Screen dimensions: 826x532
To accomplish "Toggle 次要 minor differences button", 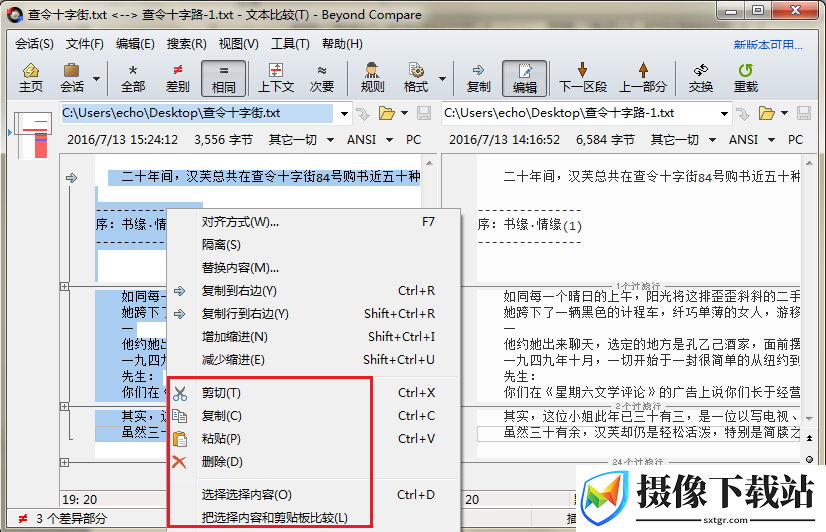I will click(x=321, y=78).
